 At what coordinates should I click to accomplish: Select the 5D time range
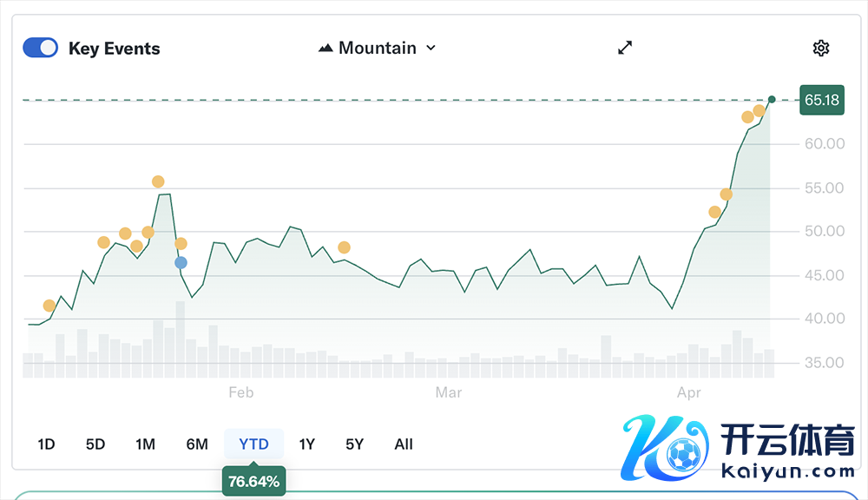(95, 444)
